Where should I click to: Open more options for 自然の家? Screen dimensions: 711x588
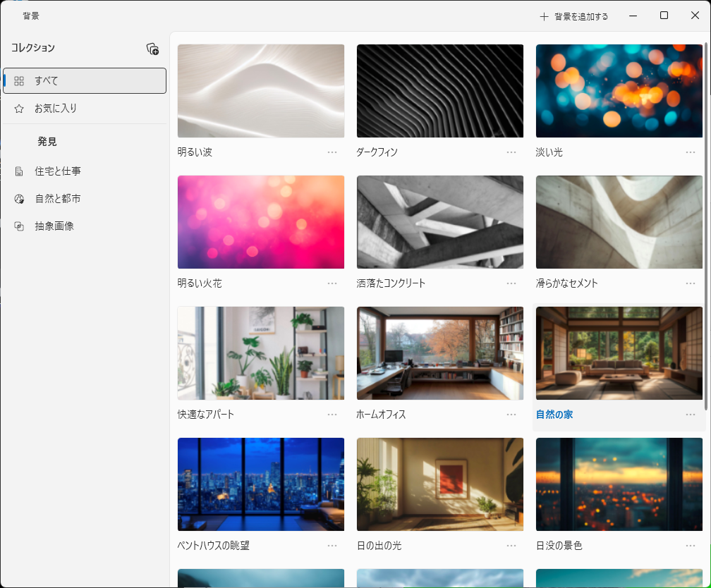click(x=691, y=415)
